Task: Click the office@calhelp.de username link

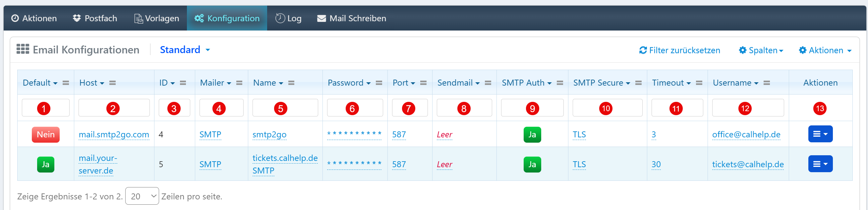Action: [746, 134]
